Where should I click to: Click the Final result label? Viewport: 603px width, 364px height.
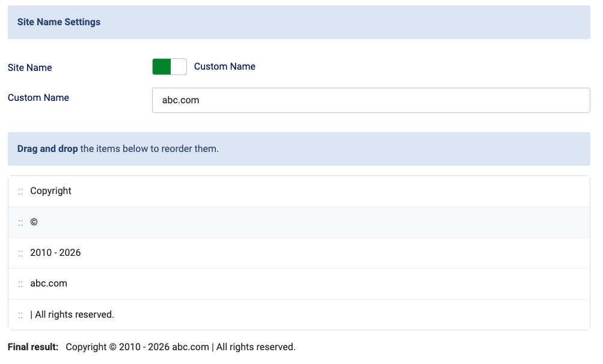33,347
